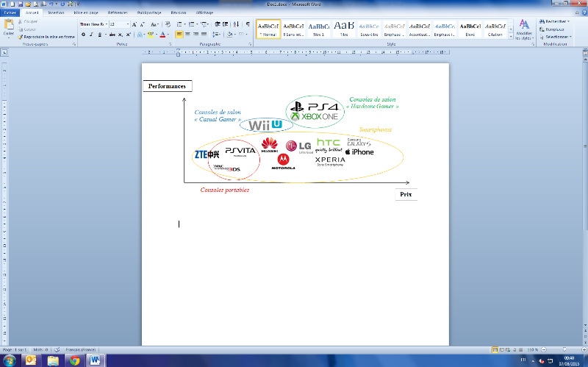
Task: Open Google Chrome from the taskbar
Action: [x=73, y=360]
